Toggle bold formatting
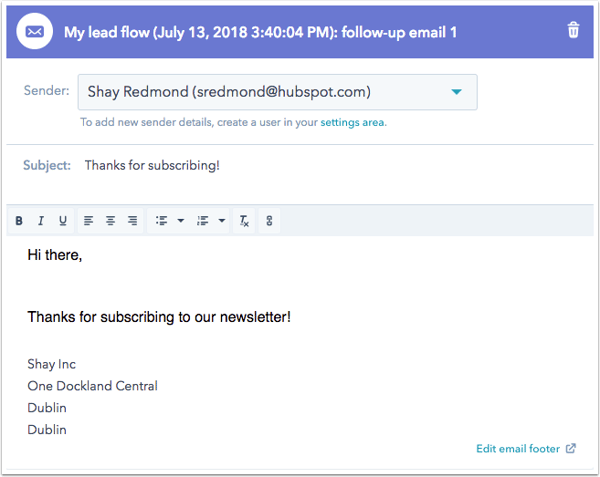The height and width of the screenshot is (477, 600). click(19, 221)
